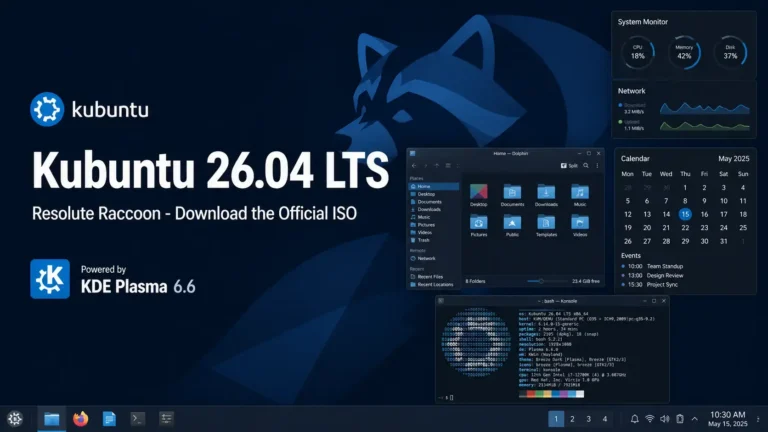Open Trash in Dolphin Places sidebar

[x=434, y=240]
